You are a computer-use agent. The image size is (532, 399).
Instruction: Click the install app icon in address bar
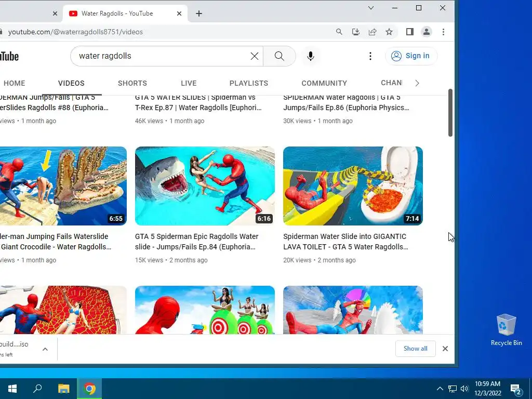click(x=355, y=32)
